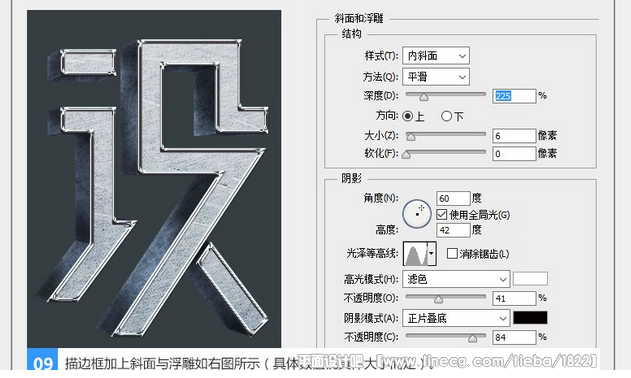
Task: Click the white highlight color swatch
Action: [x=530, y=279]
